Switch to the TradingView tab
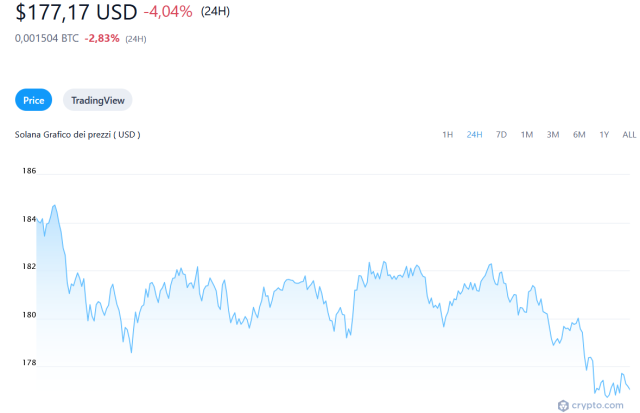The image size is (640, 413). click(98, 100)
